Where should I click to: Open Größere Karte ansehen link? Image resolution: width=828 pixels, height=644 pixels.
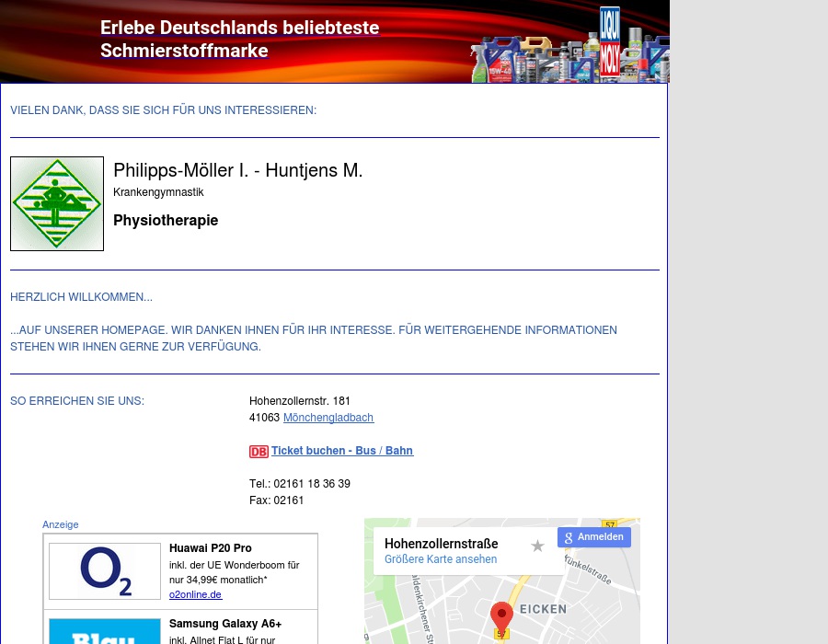[x=441, y=559]
